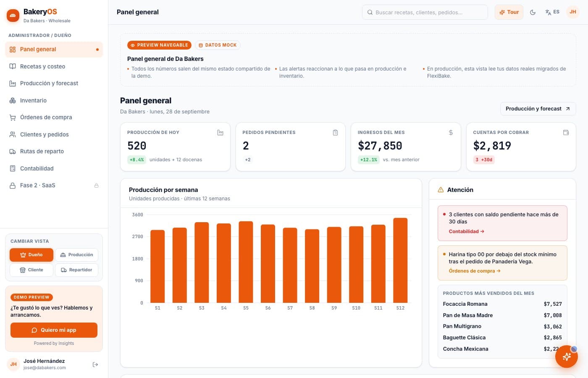Click the 3 +30d overdue badge
The height and width of the screenshot is (378, 588).
click(484, 160)
